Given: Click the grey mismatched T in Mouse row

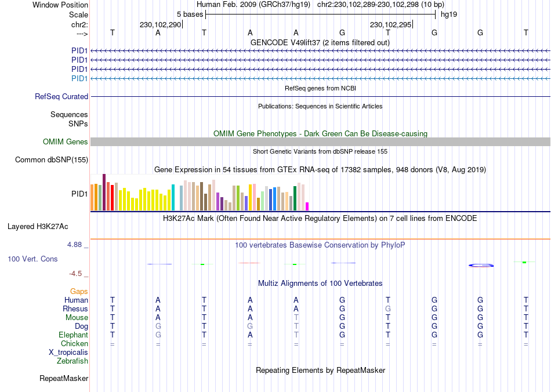Looking at the screenshot, I should pos(296,318).
